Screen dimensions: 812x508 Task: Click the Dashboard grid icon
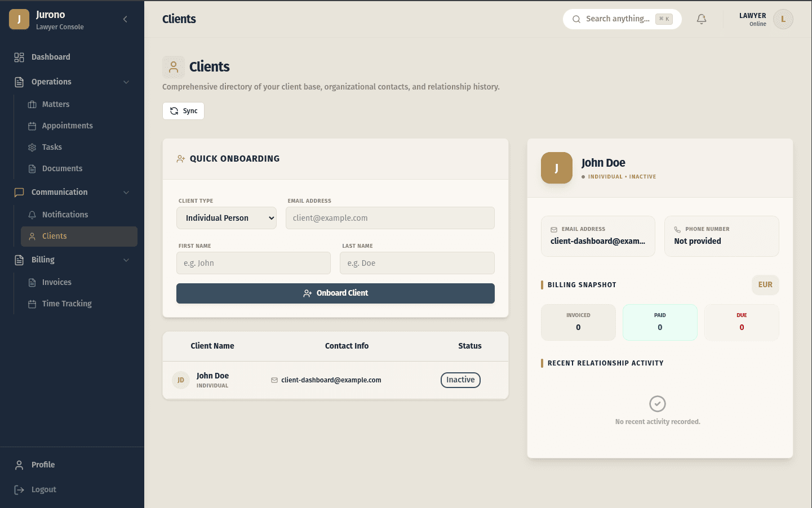(x=19, y=57)
